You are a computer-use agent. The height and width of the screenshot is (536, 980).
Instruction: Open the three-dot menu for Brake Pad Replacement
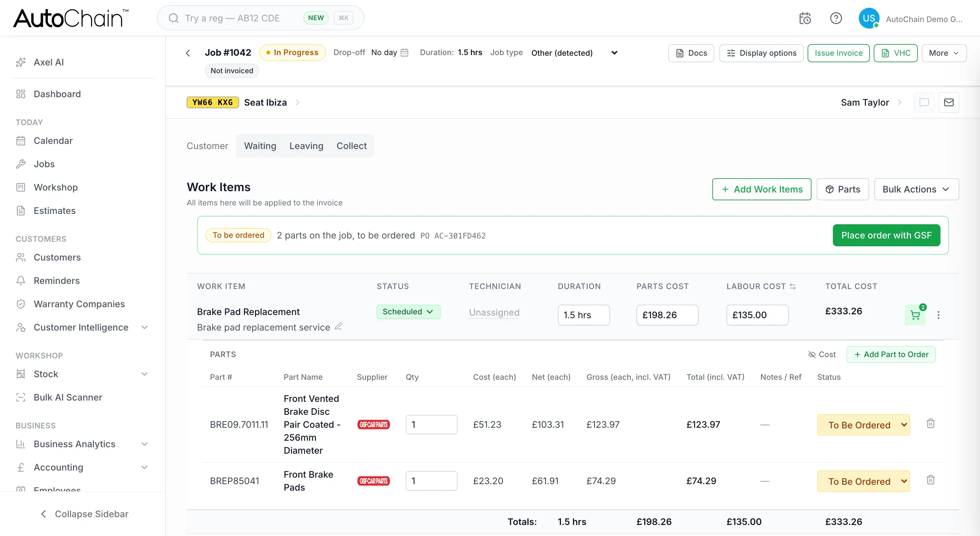click(x=939, y=315)
